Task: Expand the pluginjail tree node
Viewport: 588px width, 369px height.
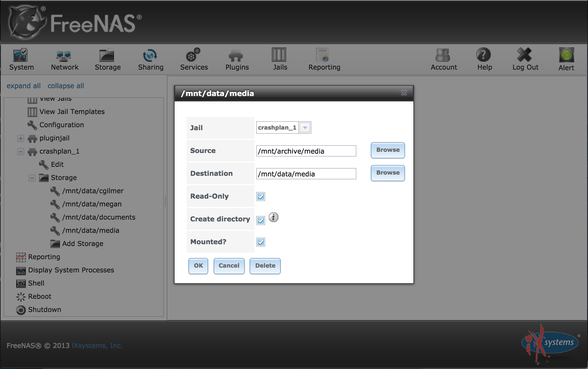Action: [19, 138]
